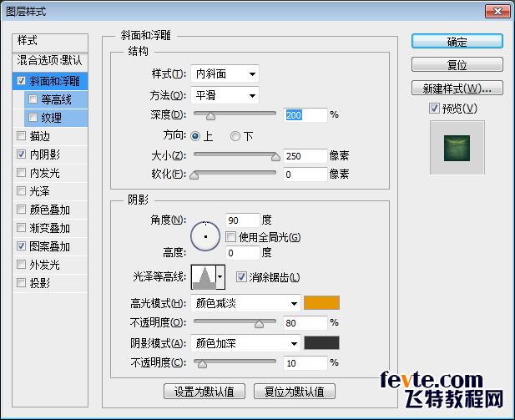This screenshot has width=515, height=420.
Task: Open 内阴影 settings entry
Action: point(45,154)
